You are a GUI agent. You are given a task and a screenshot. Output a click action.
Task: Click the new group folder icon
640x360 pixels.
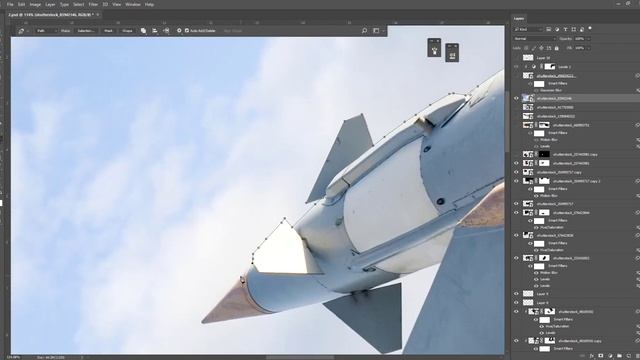pos(619,356)
